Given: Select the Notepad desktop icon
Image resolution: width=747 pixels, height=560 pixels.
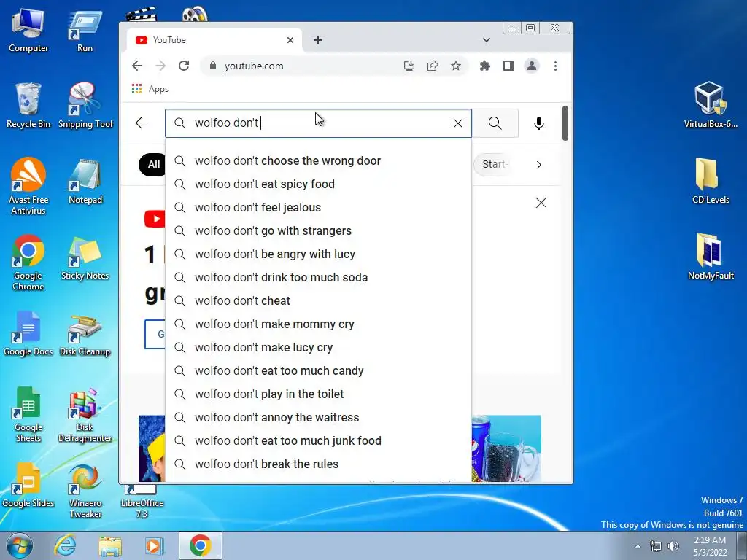Looking at the screenshot, I should [85, 182].
